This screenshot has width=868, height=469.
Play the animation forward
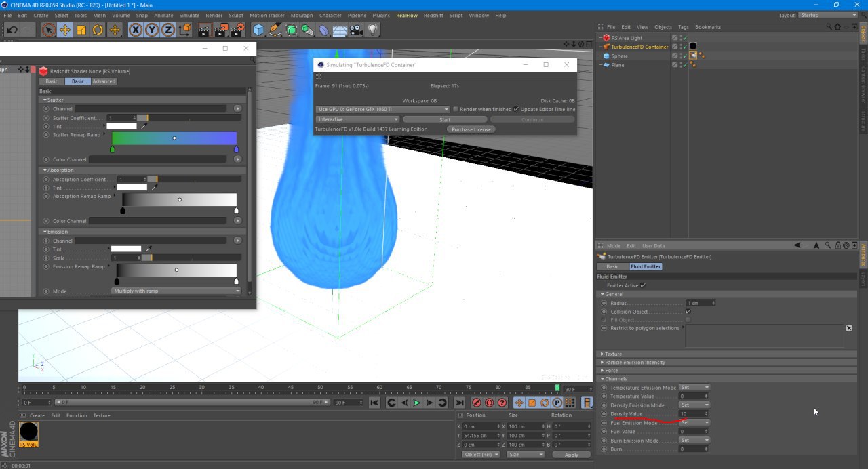(417, 403)
